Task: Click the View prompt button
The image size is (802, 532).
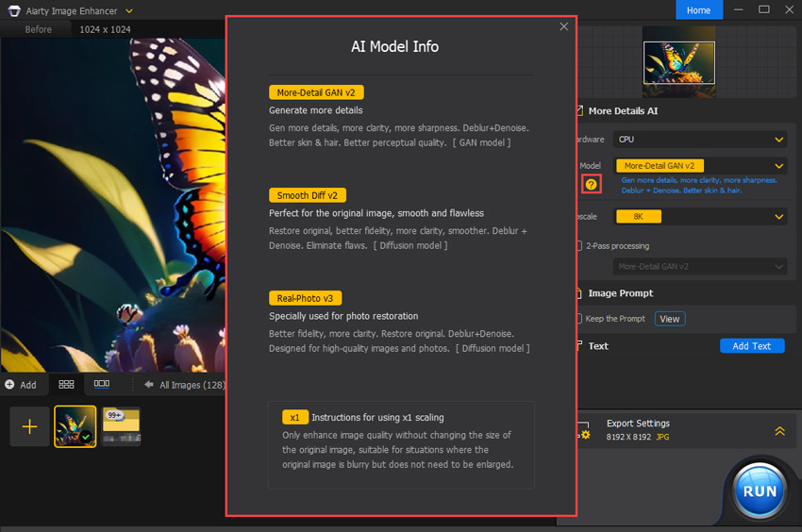Action: click(670, 319)
